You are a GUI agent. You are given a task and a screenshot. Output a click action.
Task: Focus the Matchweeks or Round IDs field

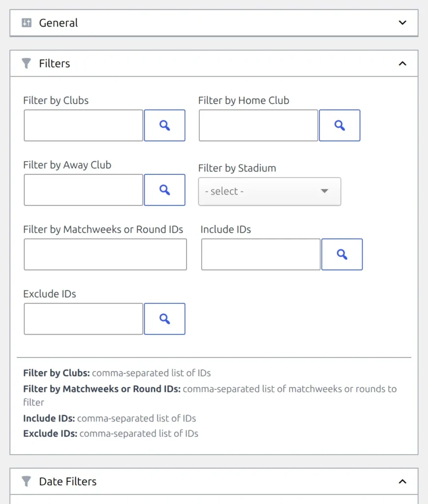coord(105,254)
